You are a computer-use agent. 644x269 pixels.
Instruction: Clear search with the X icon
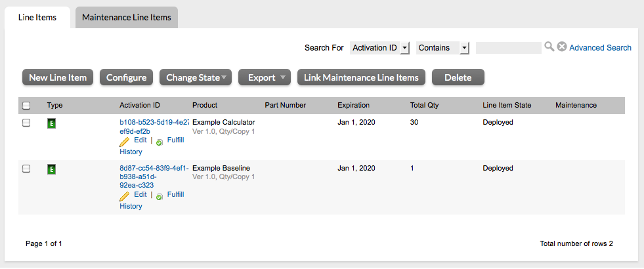tap(562, 47)
